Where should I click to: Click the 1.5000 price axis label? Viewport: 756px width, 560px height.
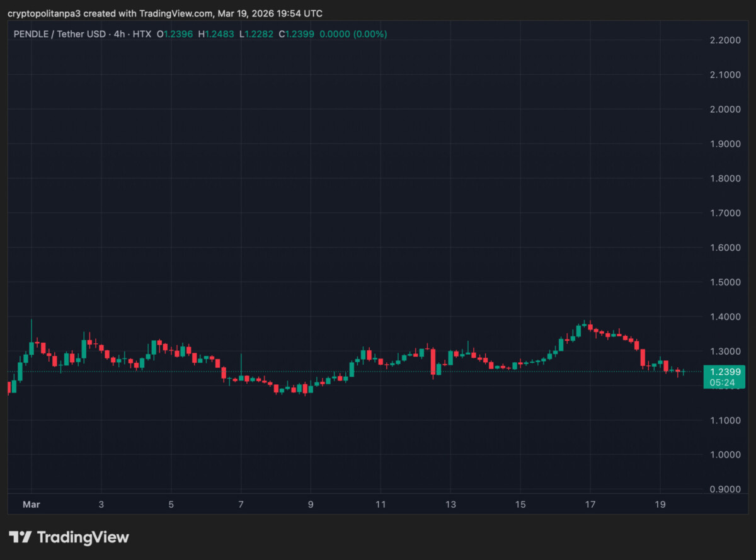point(724,282)
